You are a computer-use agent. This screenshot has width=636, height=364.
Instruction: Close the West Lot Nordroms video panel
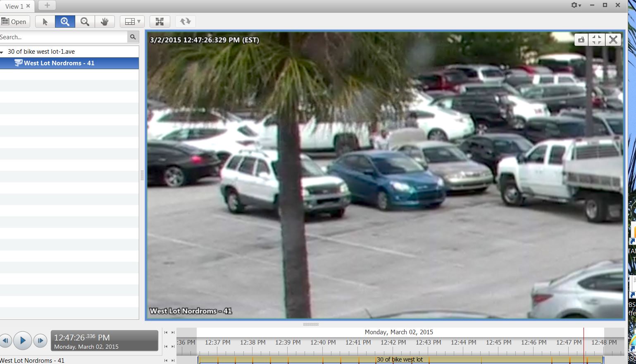coord(613,40)
